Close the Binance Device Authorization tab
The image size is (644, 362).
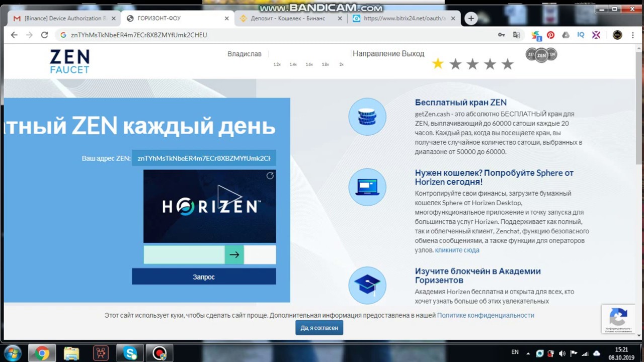tap(113, 19)
